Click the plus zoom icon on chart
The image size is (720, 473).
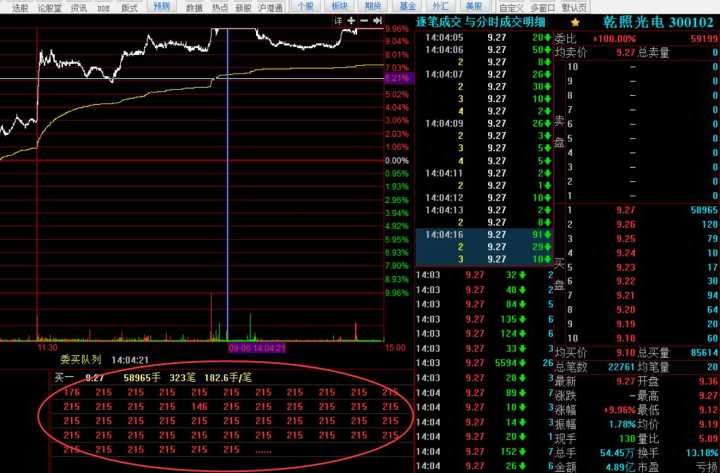point(351,20)
